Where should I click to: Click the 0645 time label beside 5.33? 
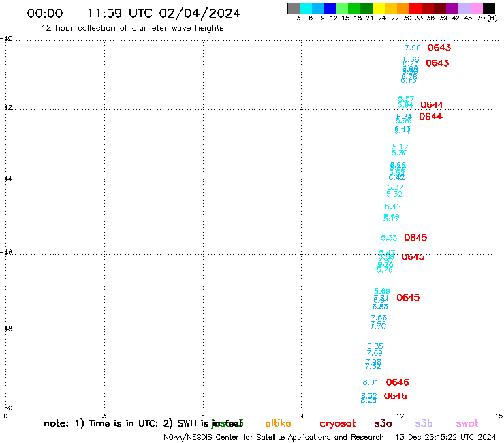click(x=415, y=238)
